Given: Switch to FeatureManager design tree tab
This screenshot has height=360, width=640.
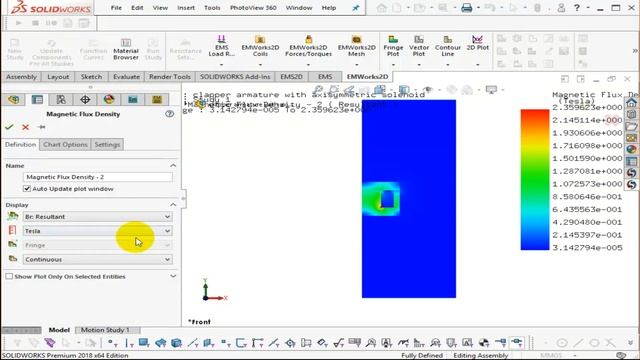Looking at the screenshot, I should pos(14,100).
